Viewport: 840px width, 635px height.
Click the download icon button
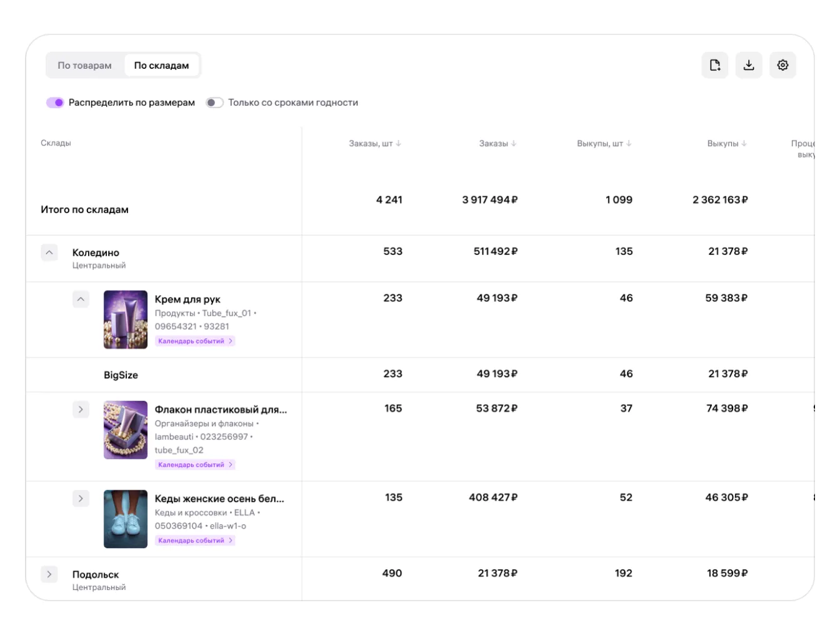point(749,65)
